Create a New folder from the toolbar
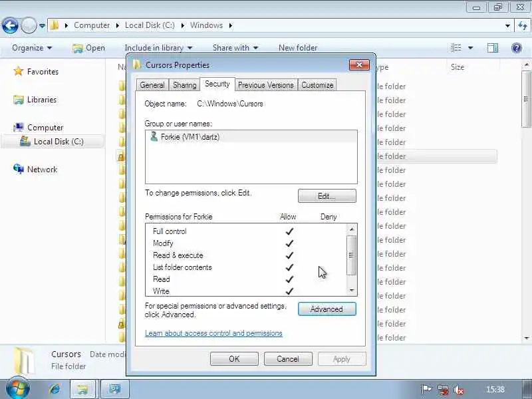Image resolution: width=532 pixels, height=399 pixels. click(x=298, y=48)
